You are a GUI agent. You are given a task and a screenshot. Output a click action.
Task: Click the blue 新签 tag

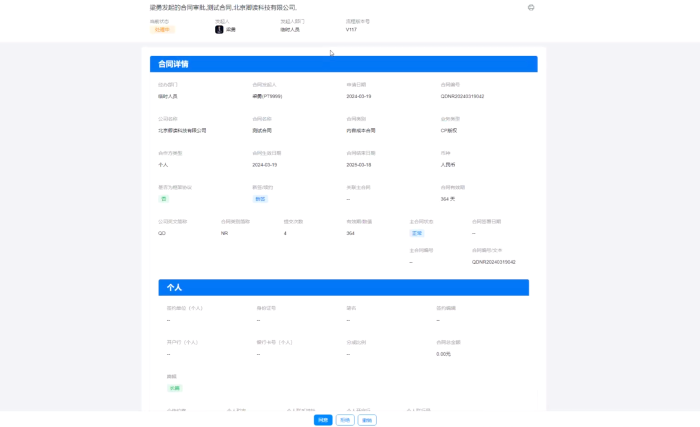(260, 198)
